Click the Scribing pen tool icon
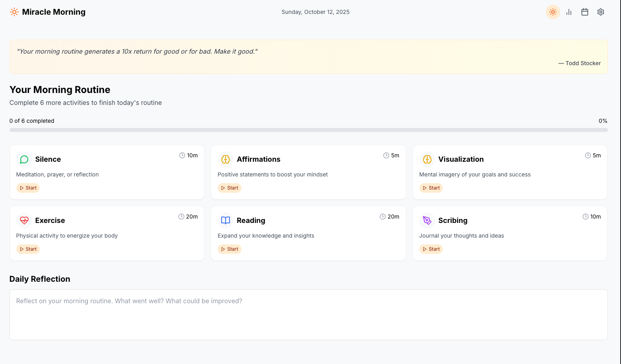 pos(427,221)
